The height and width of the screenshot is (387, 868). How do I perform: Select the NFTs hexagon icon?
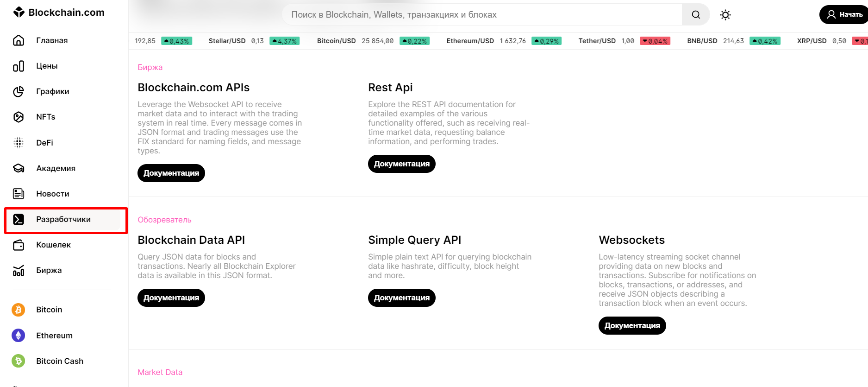click(x=19, y=117)
